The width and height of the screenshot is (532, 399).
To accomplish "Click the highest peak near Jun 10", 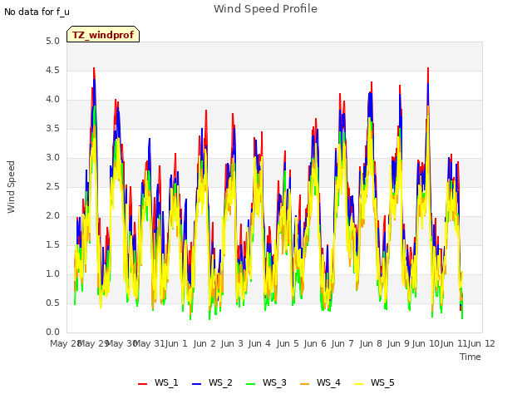I will (x=428, y=68).
